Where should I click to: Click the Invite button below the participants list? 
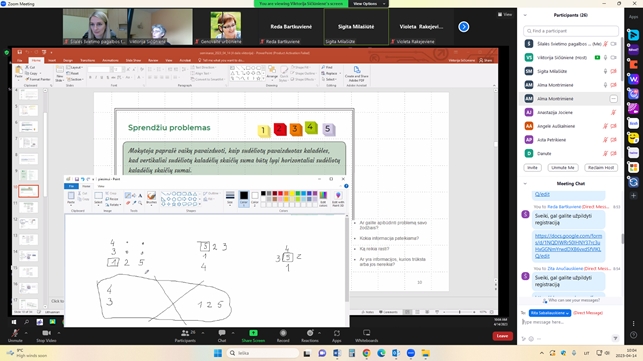pos(532,167)
